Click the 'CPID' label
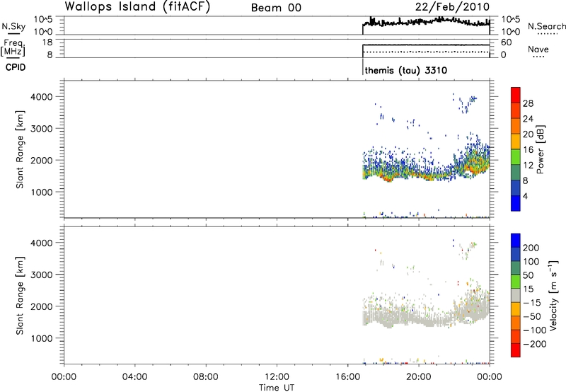This screenshot has width=566, height=392. point(16,67)
